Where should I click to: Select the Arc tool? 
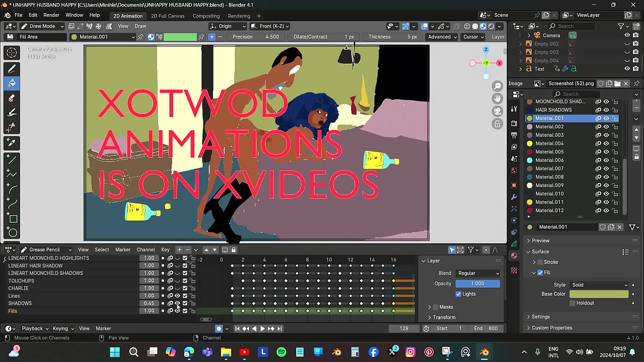point(12,190)
